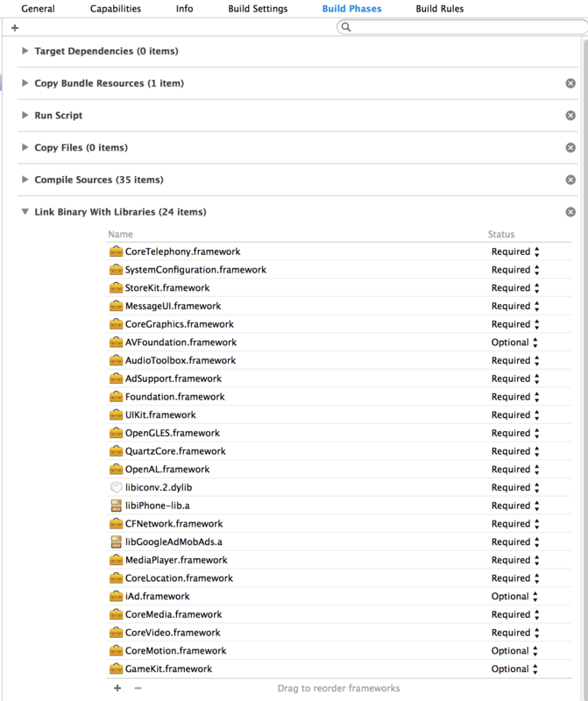The height and width of the screenshot is (701, 588).
Task: Click the iAd.framework icon
Action: pos(116,596)
